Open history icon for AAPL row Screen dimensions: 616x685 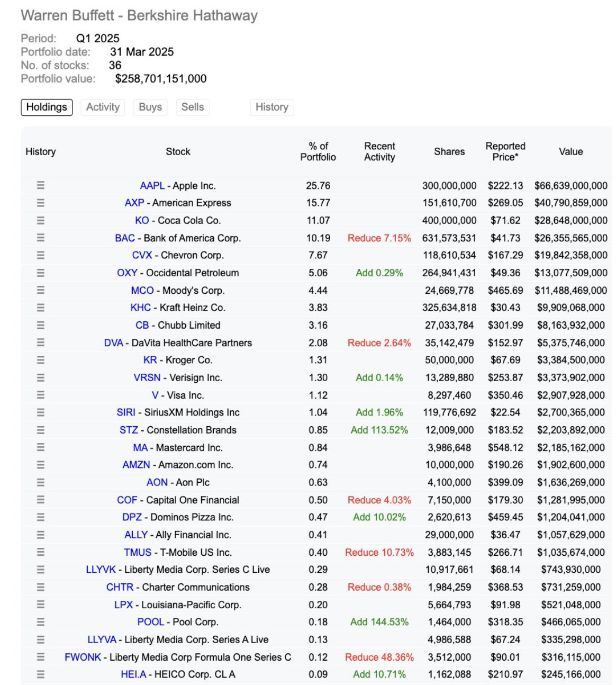(x=41, y=185)
